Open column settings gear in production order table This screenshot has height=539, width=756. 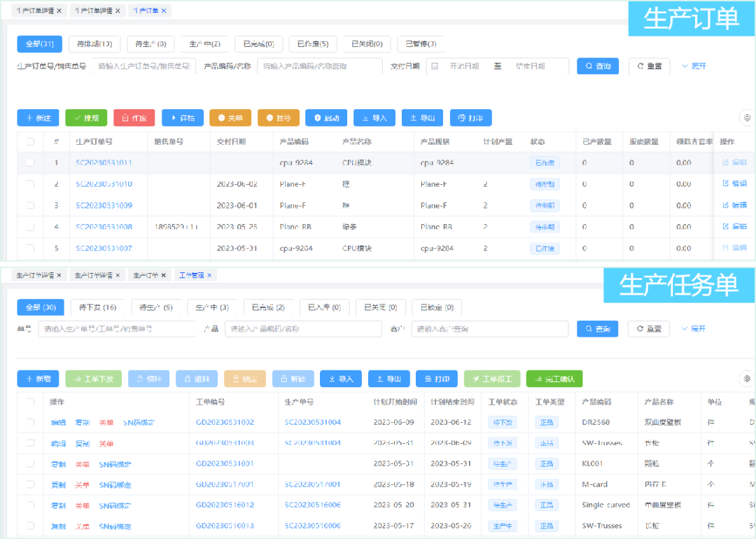(747, 118)
